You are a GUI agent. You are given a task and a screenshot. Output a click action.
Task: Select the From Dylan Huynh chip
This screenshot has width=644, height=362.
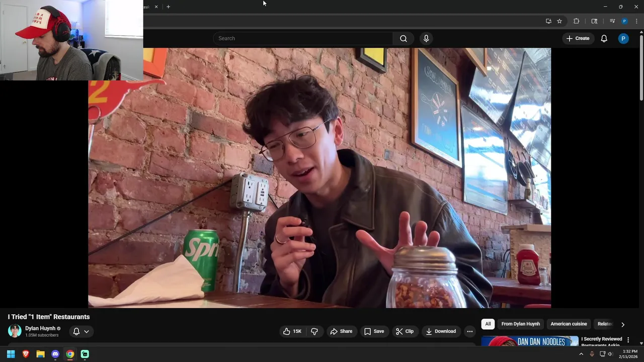pos(520,324)
